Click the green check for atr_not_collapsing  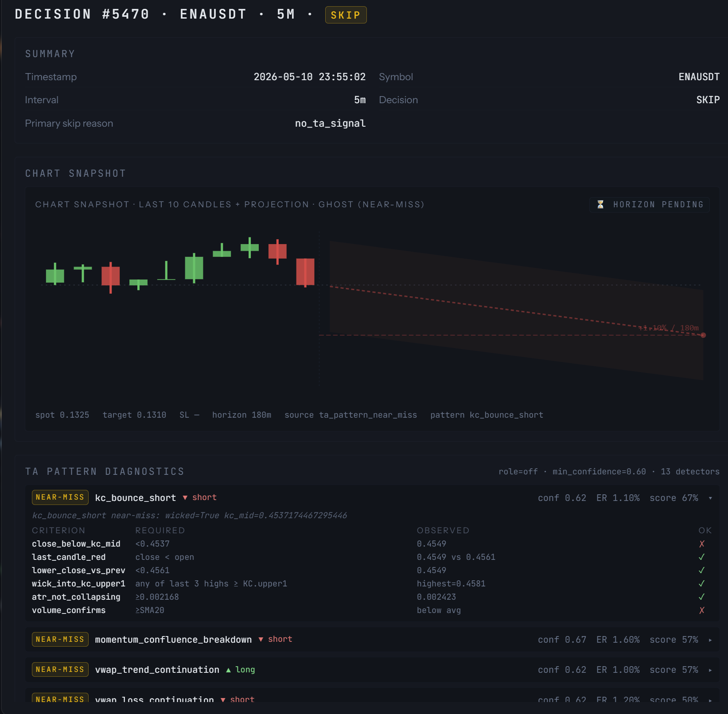[702, 597]
